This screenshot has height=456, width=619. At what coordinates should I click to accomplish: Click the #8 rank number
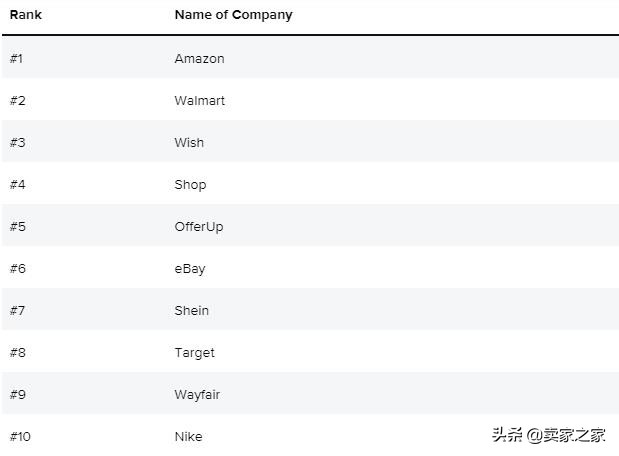(17, 352)
